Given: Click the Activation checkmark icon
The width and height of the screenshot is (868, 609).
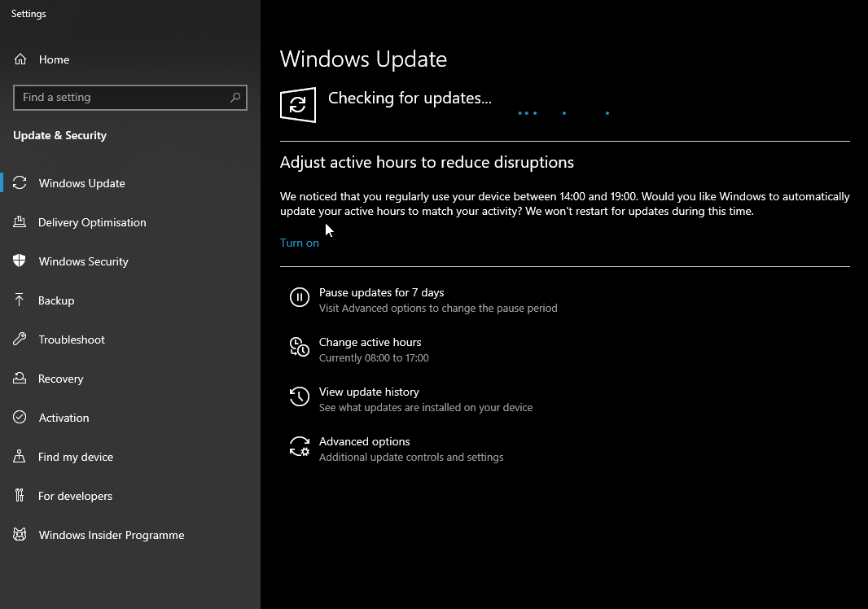Looking at the screenshot, I should (20, 417).
